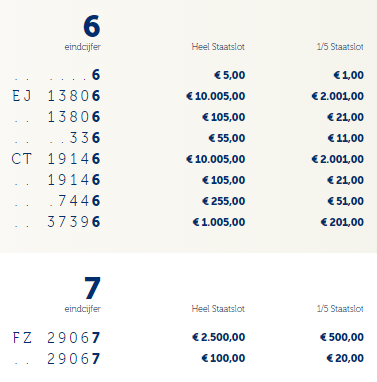Click the € 2.500,00 prize amount
The width and height of the screenshot is (377, 382).
219,337
